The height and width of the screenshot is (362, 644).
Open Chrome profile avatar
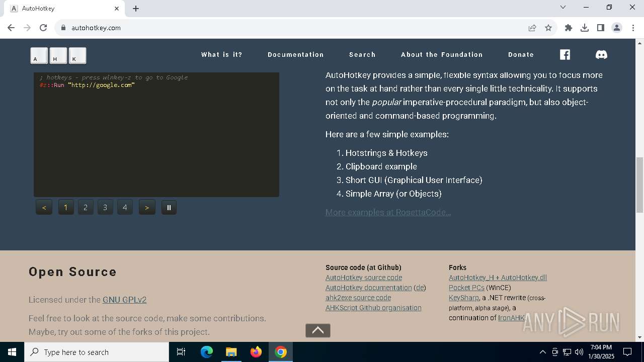point(617,28)
